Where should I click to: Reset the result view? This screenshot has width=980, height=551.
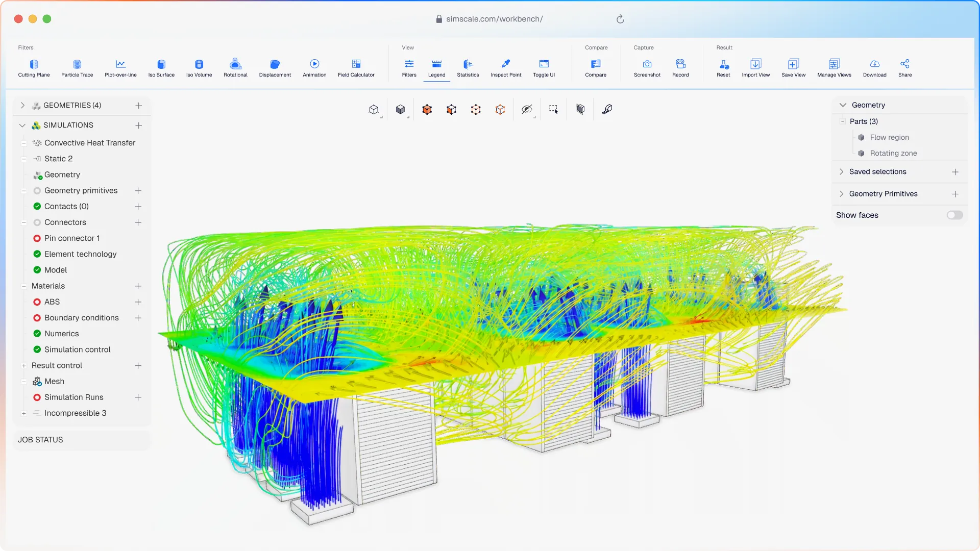[723, 68]
